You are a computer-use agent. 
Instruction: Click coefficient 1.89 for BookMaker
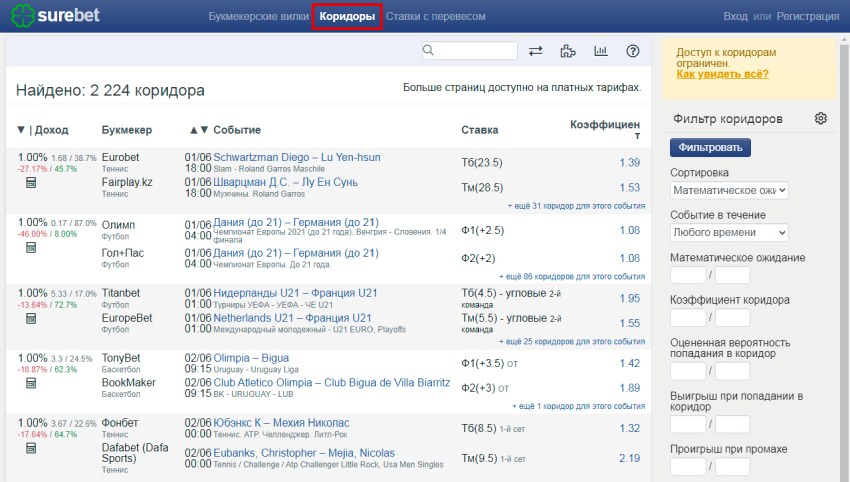(629, 388)
